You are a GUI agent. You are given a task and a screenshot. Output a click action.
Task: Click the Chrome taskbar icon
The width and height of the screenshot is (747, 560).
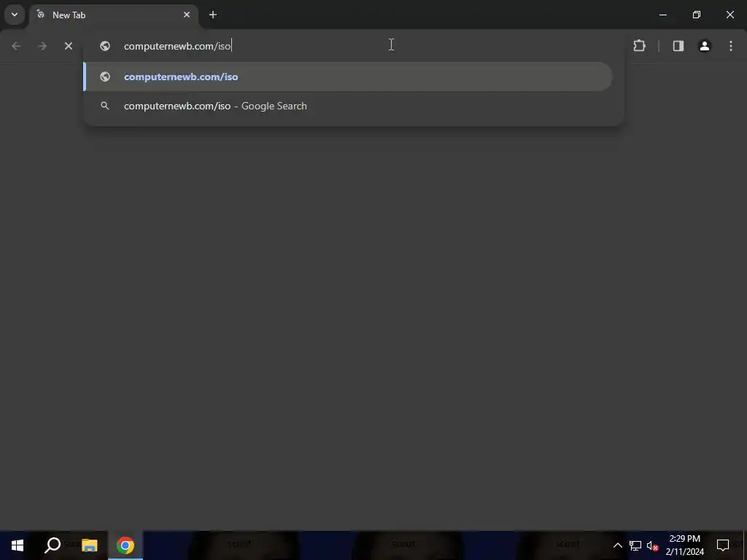coord(125,545)
